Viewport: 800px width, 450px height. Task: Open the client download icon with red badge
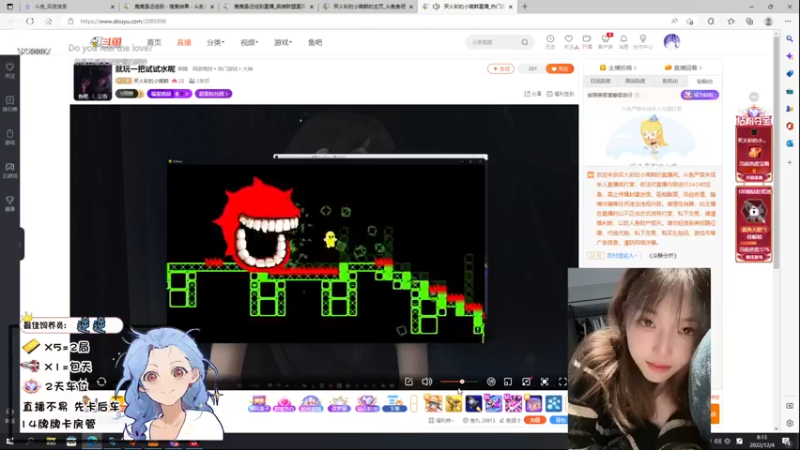coord(605,41)
